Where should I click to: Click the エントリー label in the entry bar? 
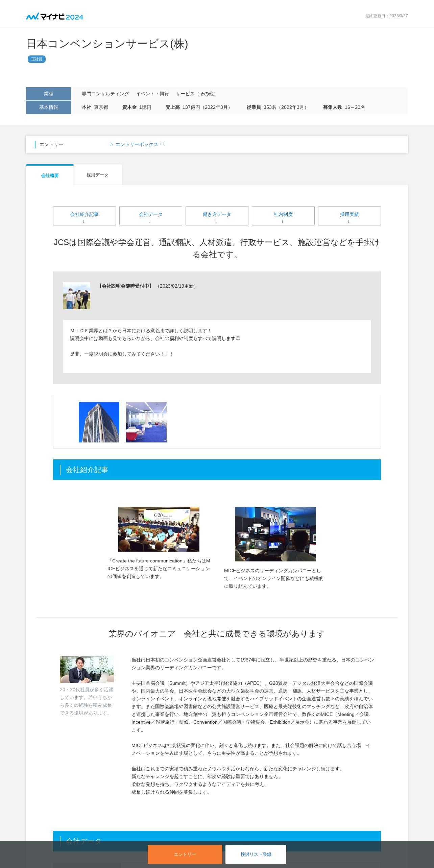point(51,144)
